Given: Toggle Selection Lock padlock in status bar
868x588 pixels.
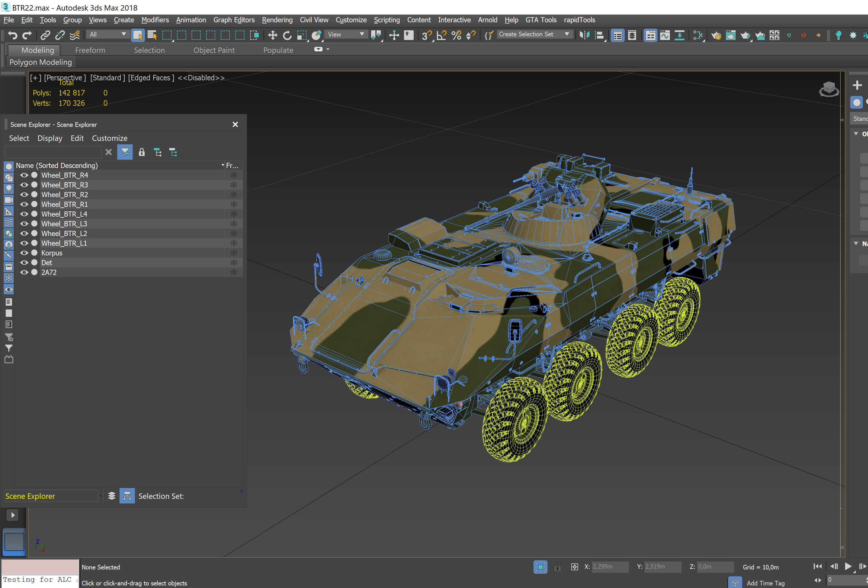Looking at the screenshot, I should click(557, 567).
